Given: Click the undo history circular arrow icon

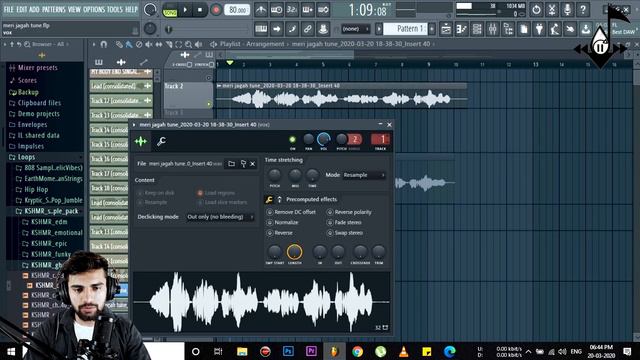Looking at the screenshot, I should 536,9.
